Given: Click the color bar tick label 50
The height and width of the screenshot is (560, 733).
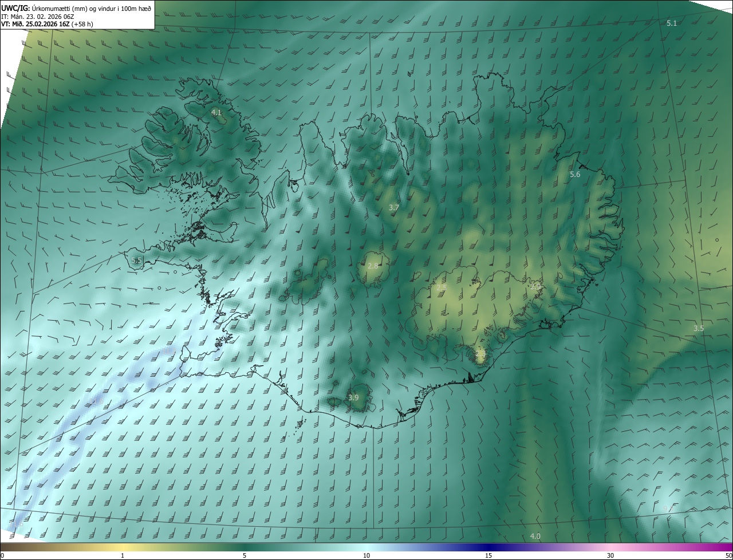Looking at the screenshot, I should point(728,556).
